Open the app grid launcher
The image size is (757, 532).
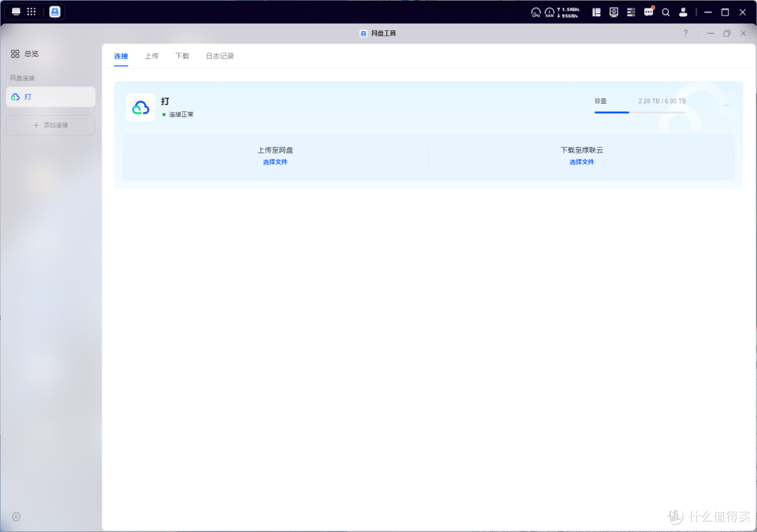[x=32, y=12]
